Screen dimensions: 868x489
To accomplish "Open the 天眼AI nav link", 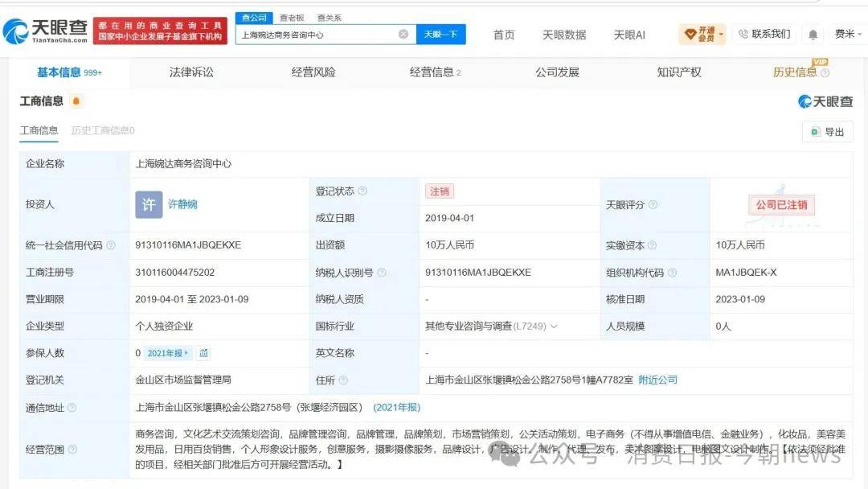I will [629, 35].
